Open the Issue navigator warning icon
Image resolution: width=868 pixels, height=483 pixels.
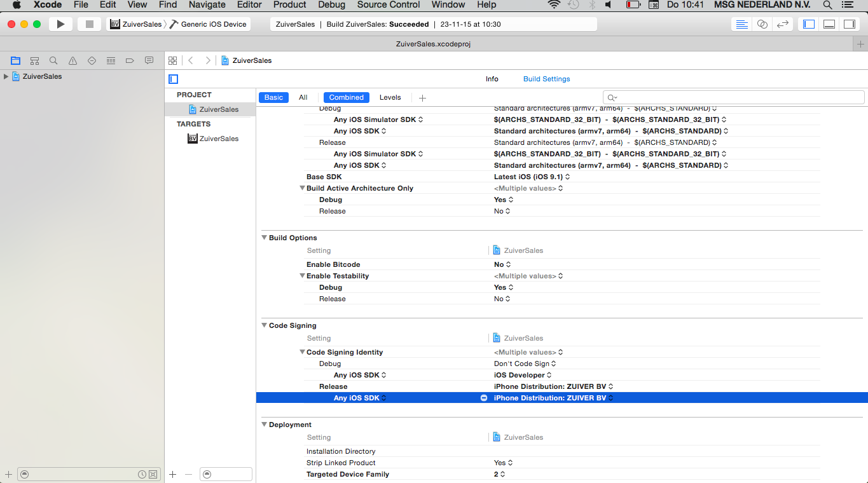73,60
